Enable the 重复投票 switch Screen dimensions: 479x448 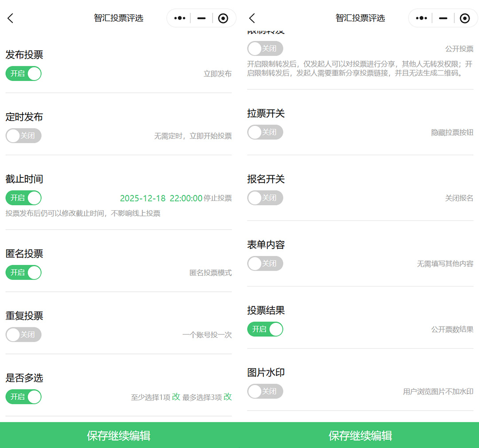24,334
